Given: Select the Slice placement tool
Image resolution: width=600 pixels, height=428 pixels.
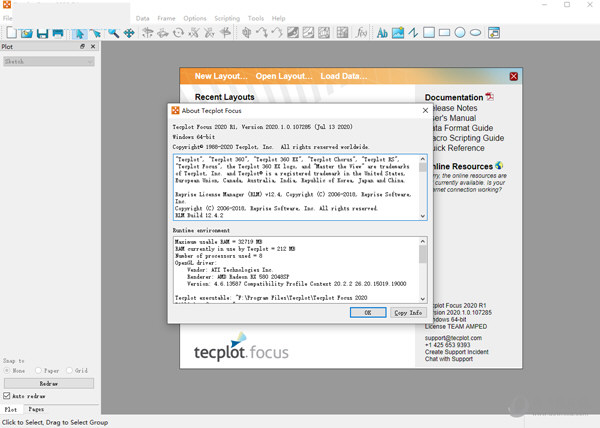Looking at the screenshot, I should click(247, 33).
